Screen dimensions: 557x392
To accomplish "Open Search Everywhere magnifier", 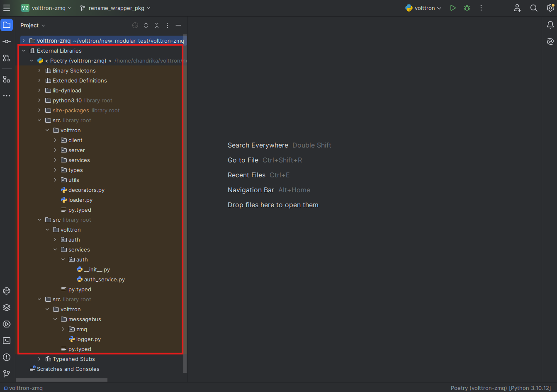I will 534,8.
